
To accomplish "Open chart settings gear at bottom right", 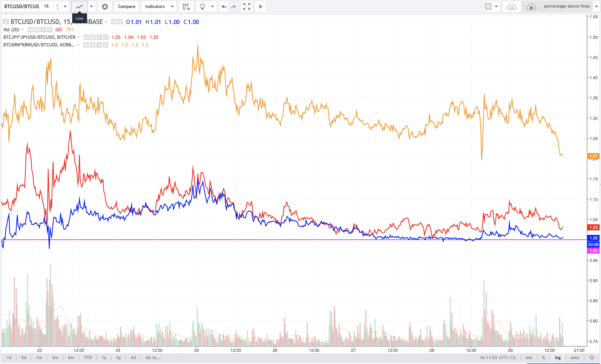I will click(x=592, y=357).
